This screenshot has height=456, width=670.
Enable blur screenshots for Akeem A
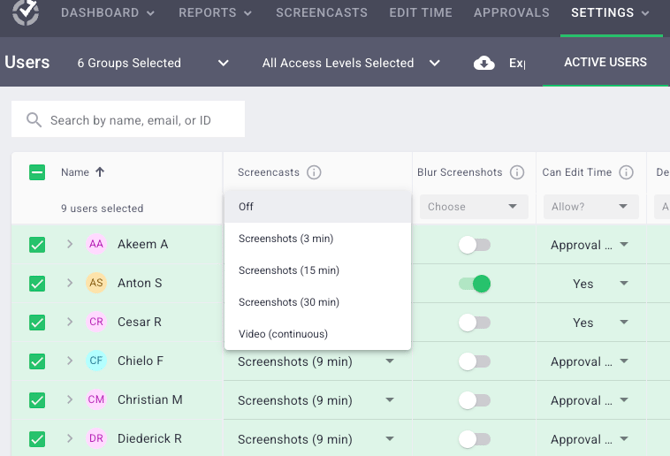coord(474,245)
